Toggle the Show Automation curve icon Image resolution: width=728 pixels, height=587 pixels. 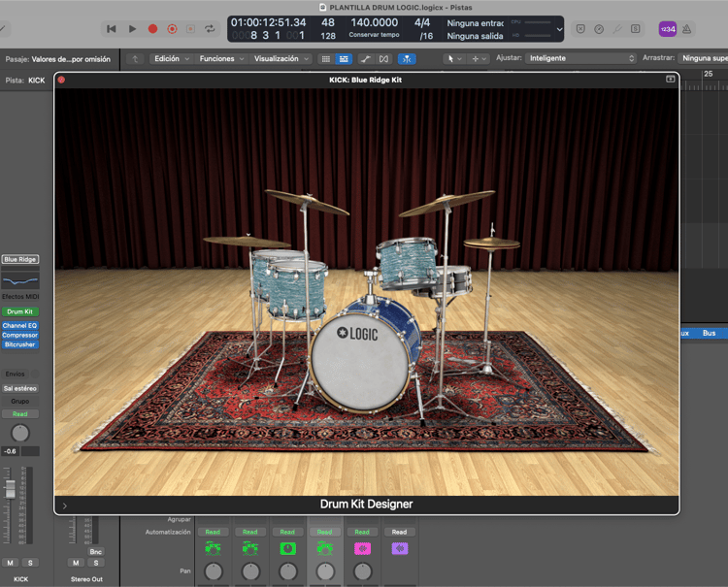[x=365, y=59]
